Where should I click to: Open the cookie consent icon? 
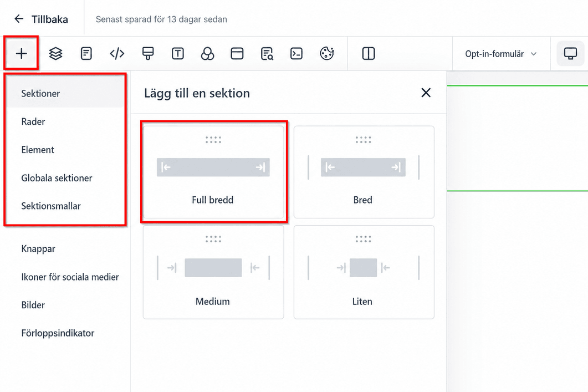click(326, 54)
